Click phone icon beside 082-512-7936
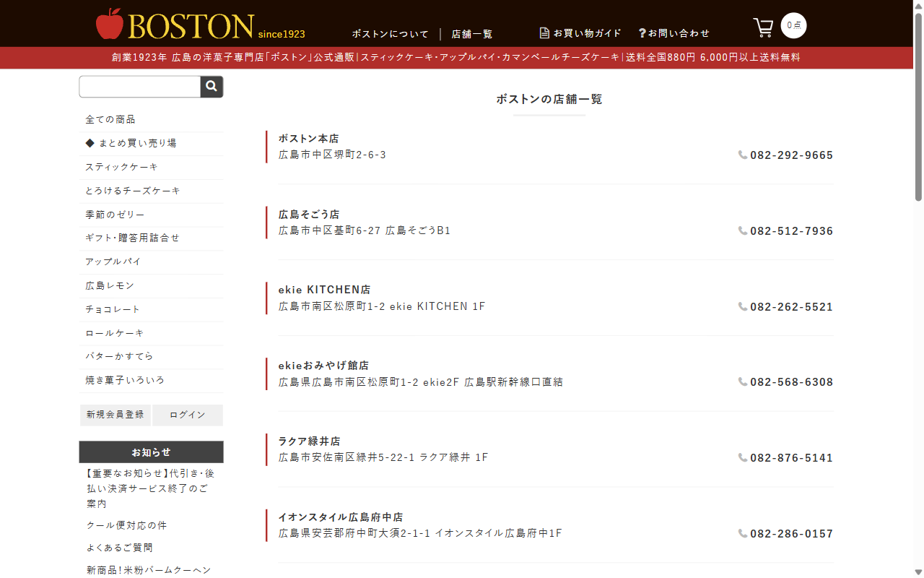Image resolution: width=924 pixels, height=578 pixels. click(743, 230)
